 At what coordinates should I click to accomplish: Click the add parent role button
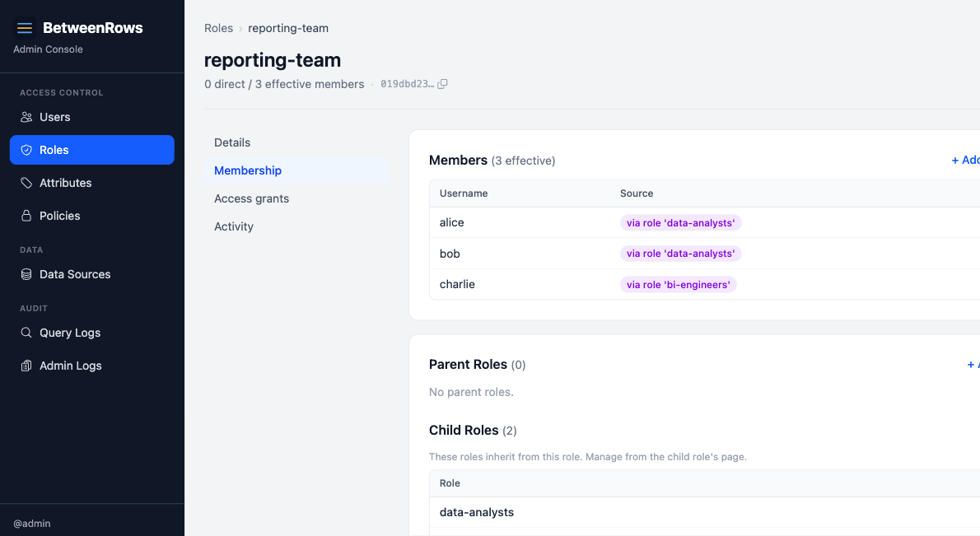(973, 364)
